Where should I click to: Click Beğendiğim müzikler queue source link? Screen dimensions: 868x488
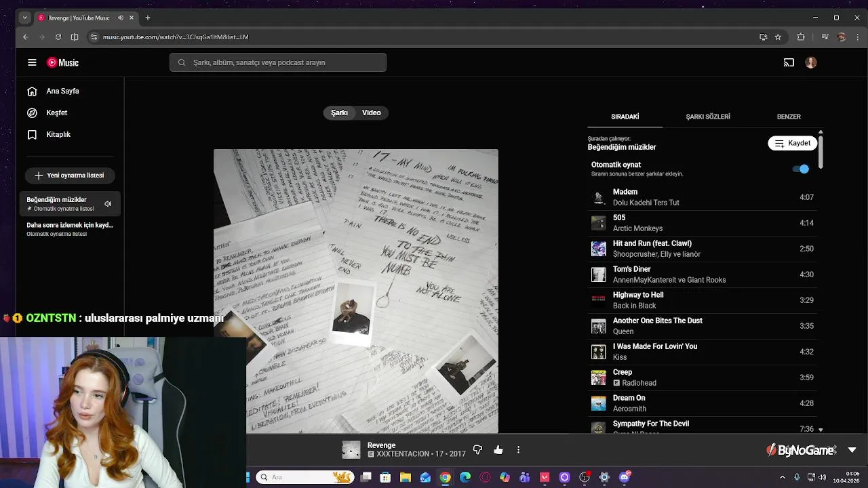[x=622, y=147]
